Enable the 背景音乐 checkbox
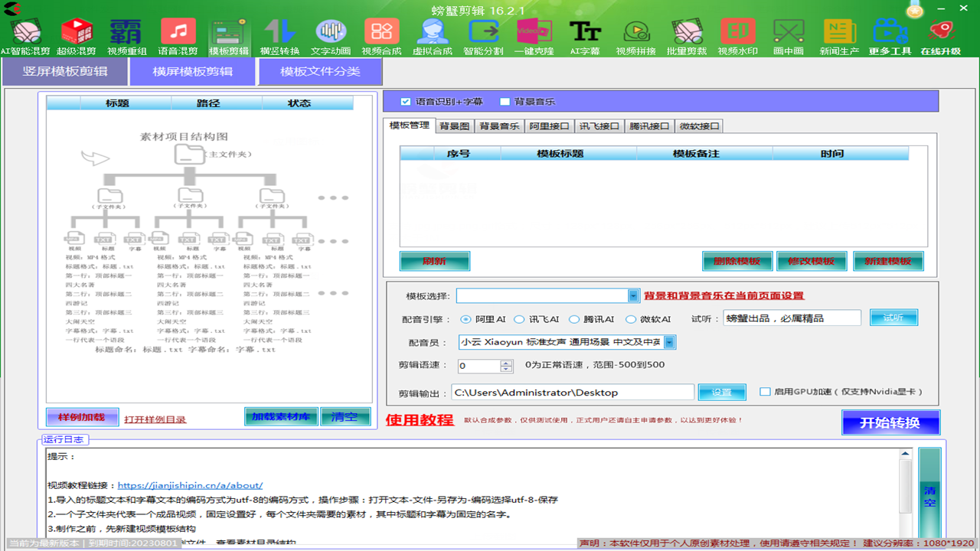Image resolution: width=980 pixels, height=551 pixels. 505,100
